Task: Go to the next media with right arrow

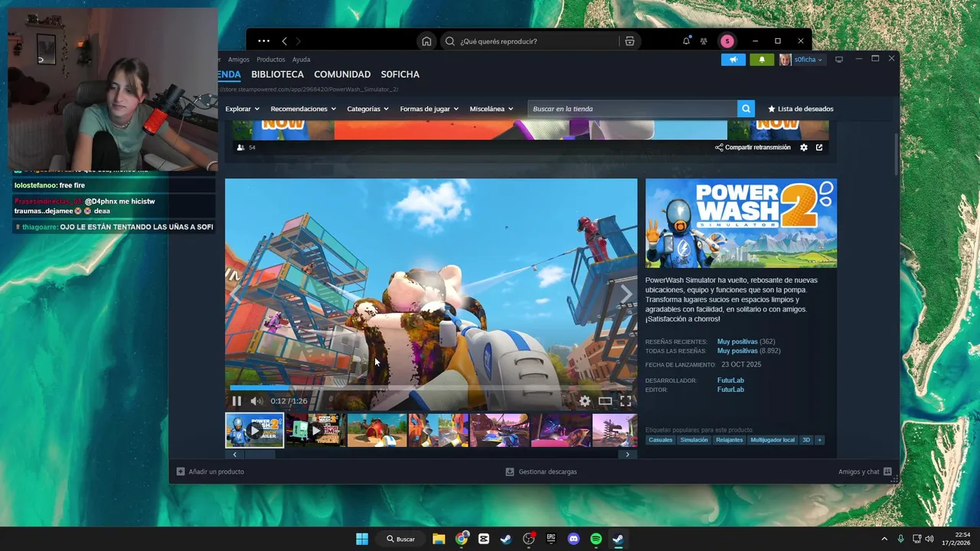Action: pos(626,294)
